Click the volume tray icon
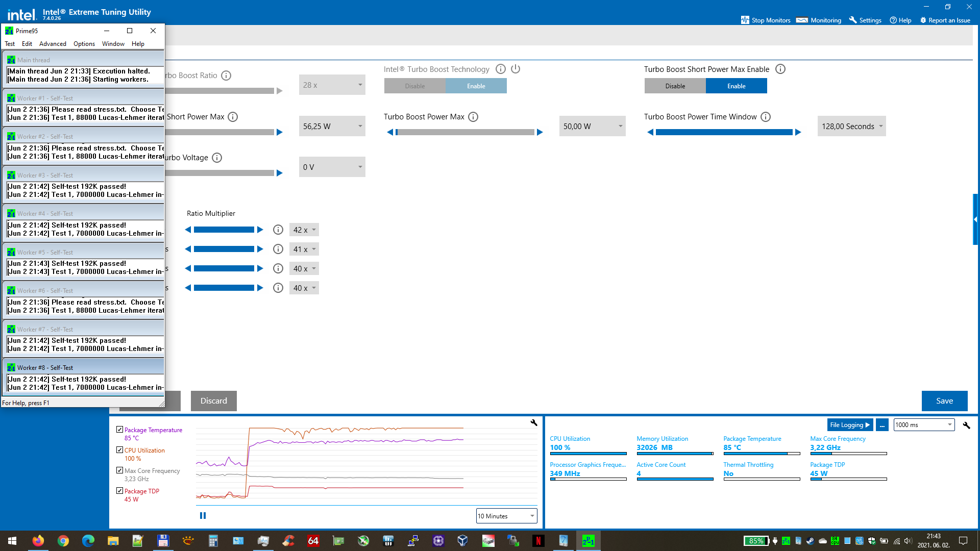Screen dimensions: 980x551 pos(908,541)
